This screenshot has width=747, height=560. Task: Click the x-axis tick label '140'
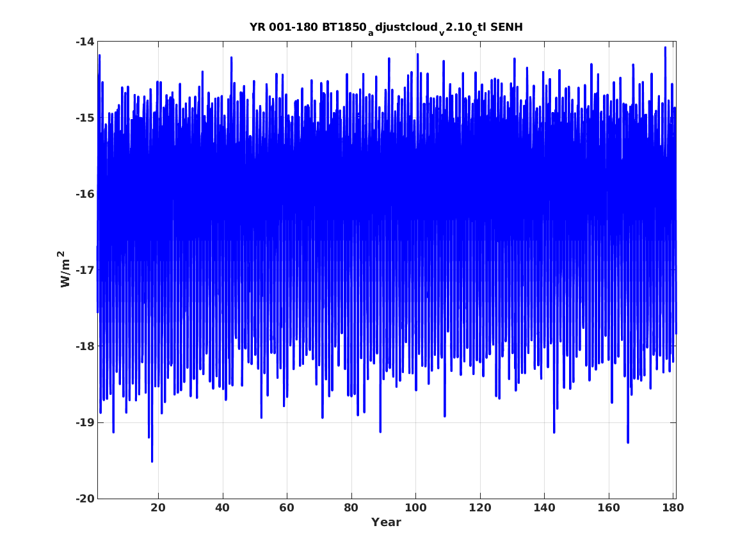pos(544,508)
